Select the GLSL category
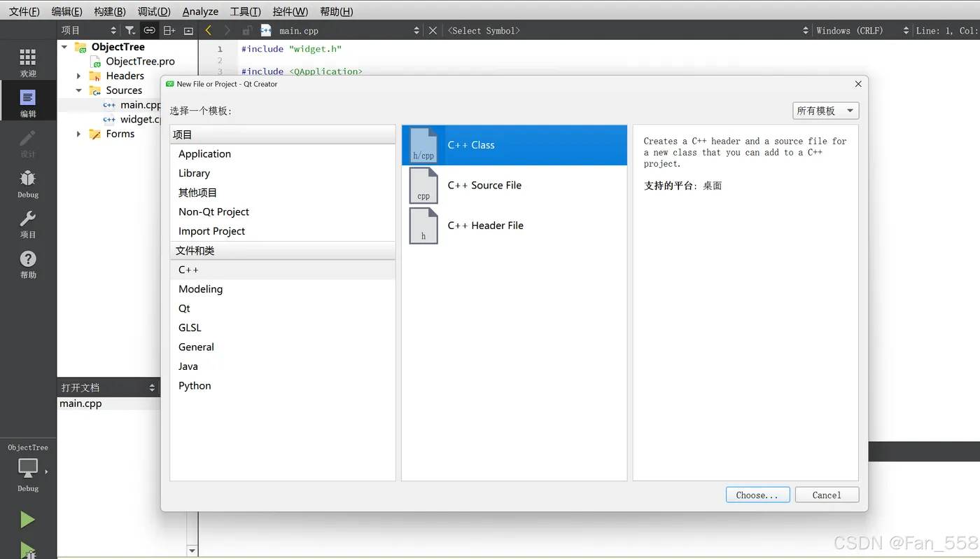This screenshot has height=559, width=980. click(x=283, y=328)
